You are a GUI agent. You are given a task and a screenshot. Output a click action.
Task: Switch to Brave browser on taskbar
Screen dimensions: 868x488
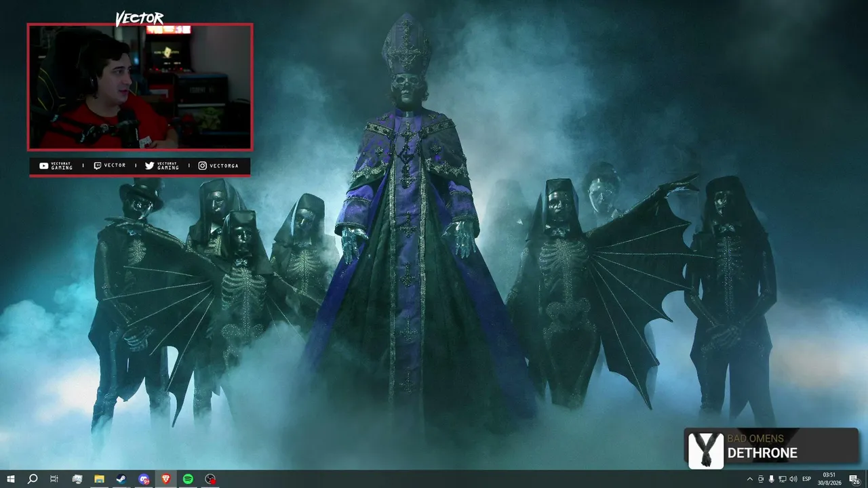coord(165,479)
